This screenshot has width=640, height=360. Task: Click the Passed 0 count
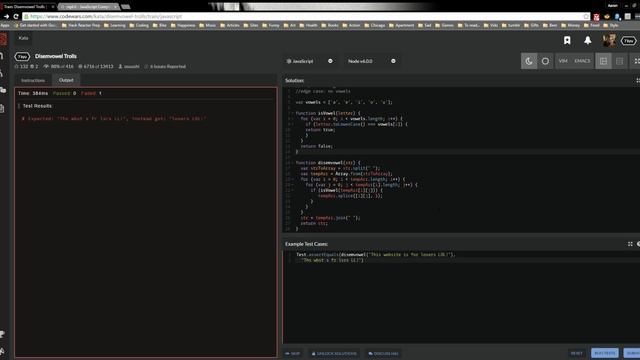[x=64, y=93]
